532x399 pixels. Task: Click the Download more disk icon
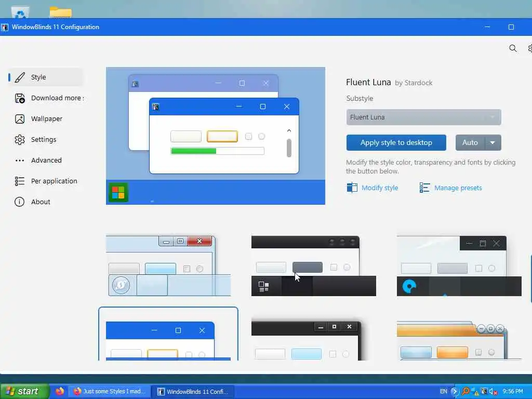20,98
